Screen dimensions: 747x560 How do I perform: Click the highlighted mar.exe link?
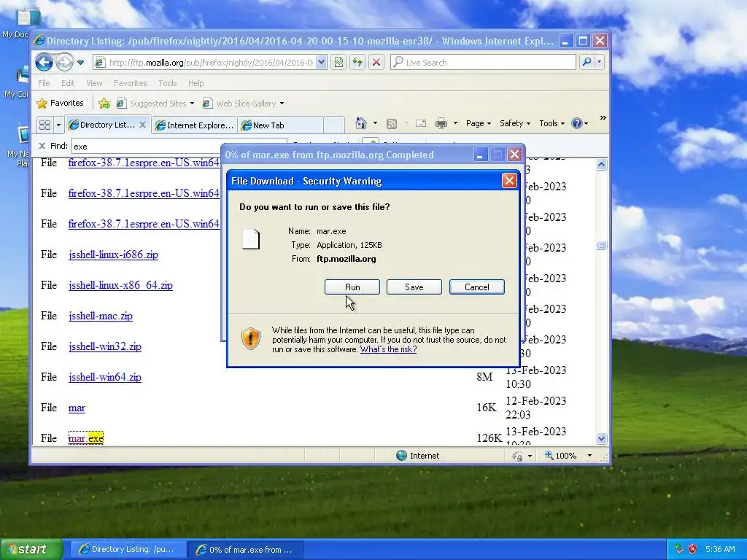click(x=86, y=438)
